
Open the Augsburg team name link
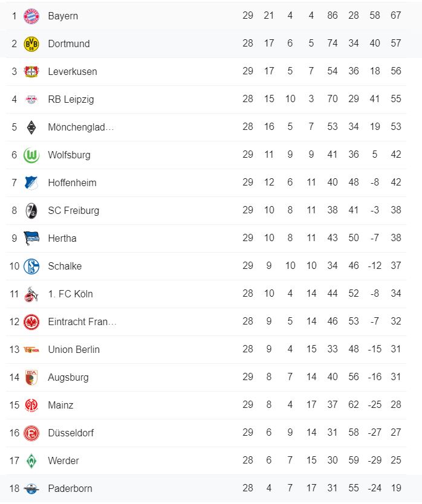point(68,377)
